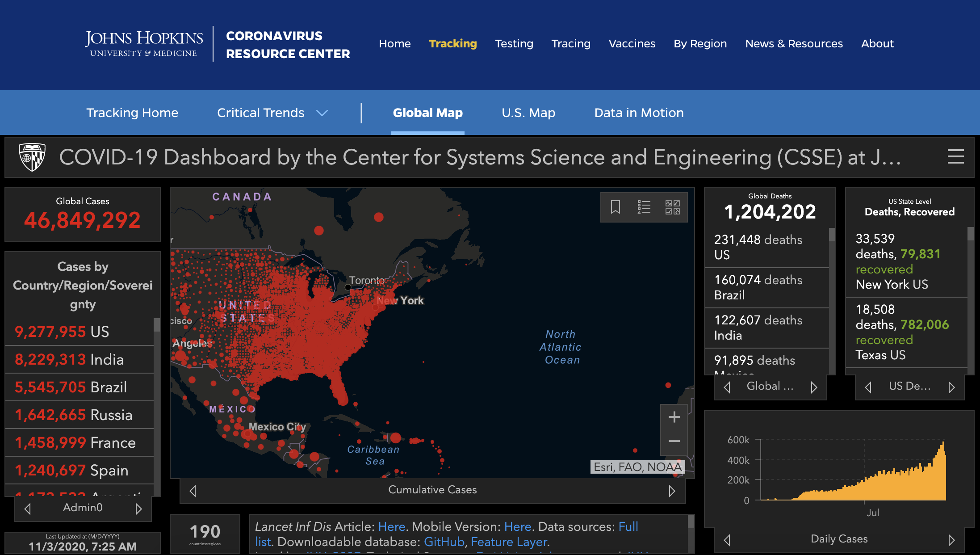Click previous arrow beside Admin0
Screen dimensions: 980x555
[x=28, y=509]
